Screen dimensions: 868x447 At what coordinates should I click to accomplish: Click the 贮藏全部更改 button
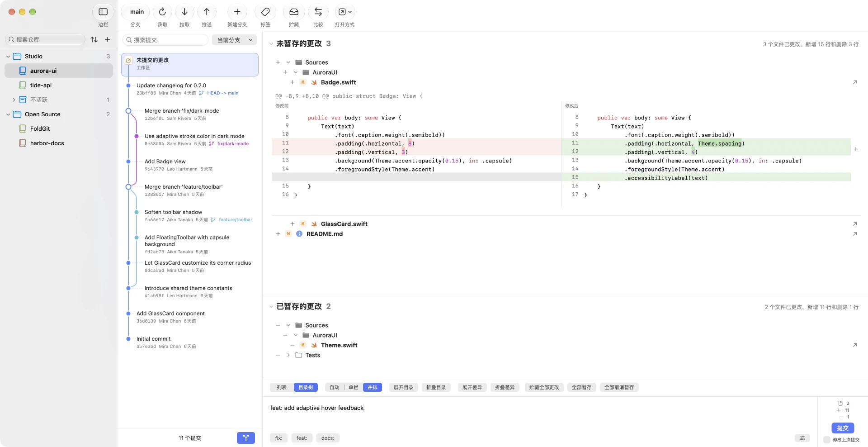(x=544, y=387)
